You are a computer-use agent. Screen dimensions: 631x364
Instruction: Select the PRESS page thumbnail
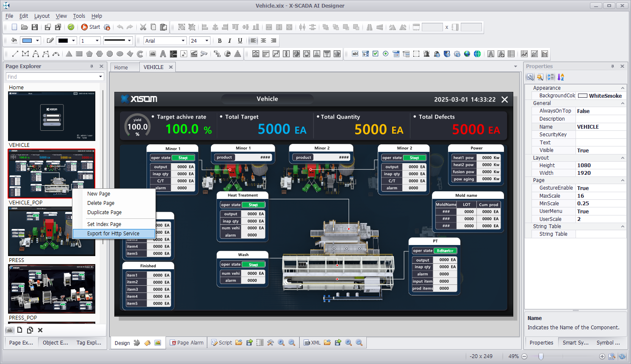(x=52, y=289)
